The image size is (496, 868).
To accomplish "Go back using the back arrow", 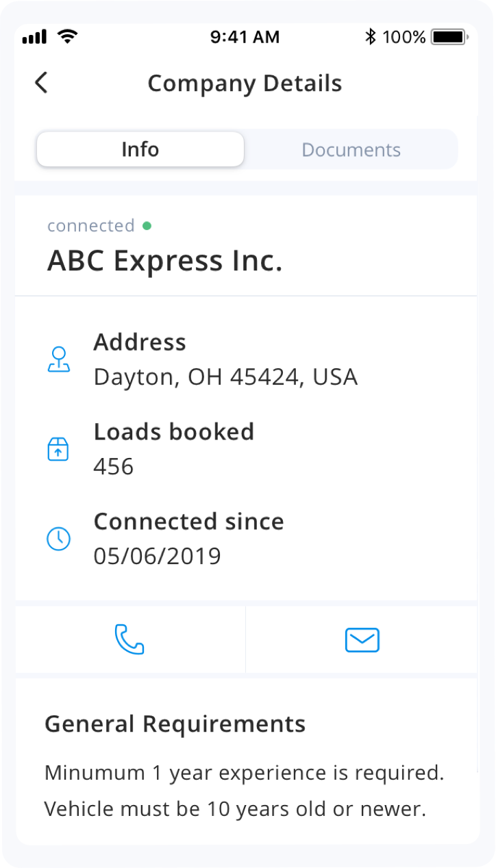I will pyautogui.click(x=41, y=83).
